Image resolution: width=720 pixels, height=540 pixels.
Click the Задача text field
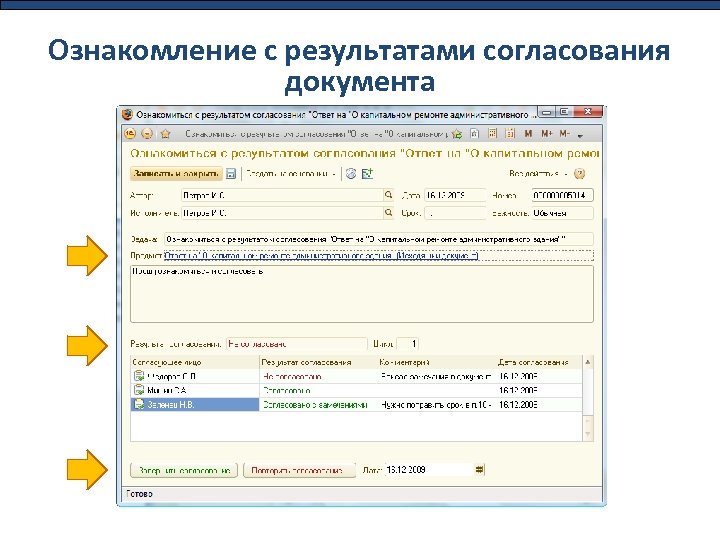point(379,239)
